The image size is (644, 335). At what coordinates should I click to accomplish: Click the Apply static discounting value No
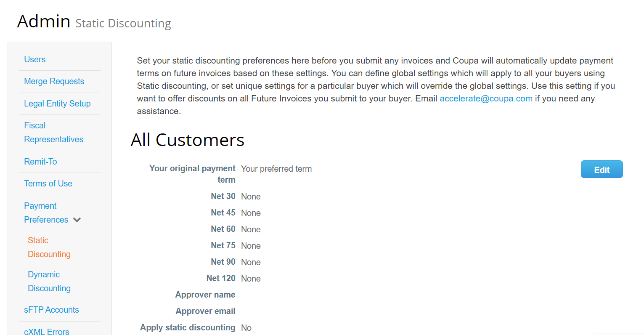click(246, 328)
